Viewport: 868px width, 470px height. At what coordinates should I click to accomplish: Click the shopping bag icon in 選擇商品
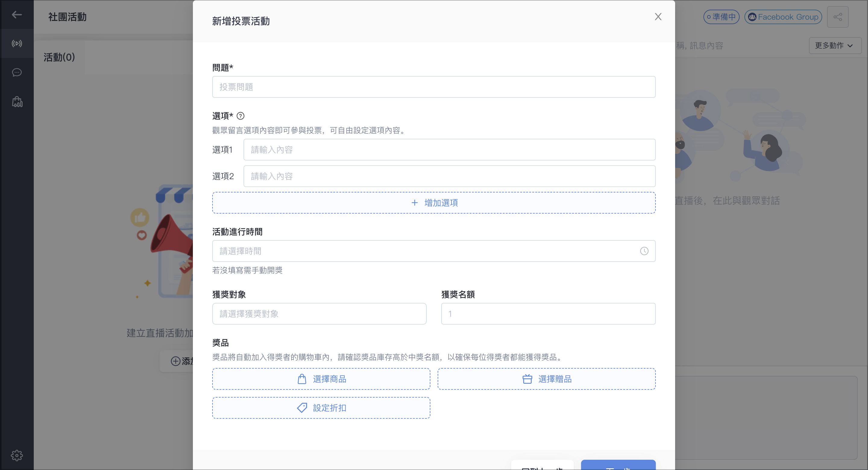[302, 379]
